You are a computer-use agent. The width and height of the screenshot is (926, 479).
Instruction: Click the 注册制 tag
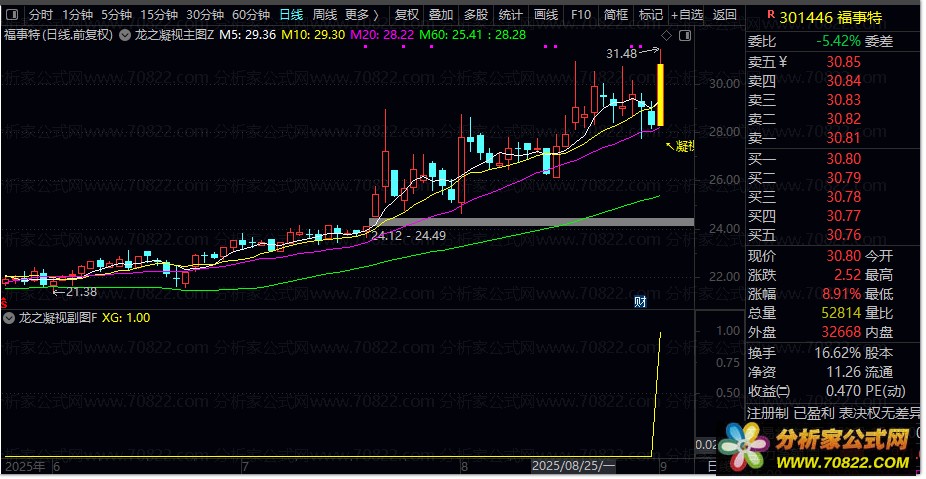click(x=768, y=413)
